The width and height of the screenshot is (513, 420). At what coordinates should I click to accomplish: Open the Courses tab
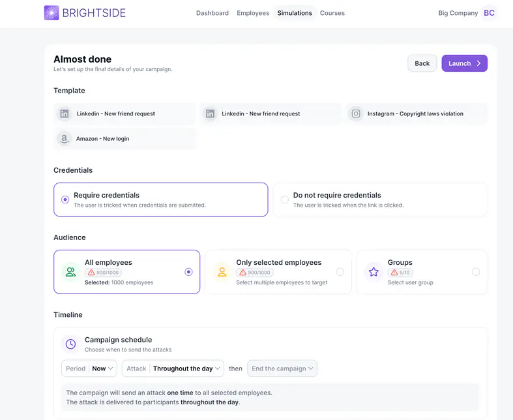click(x=332, y=13)
